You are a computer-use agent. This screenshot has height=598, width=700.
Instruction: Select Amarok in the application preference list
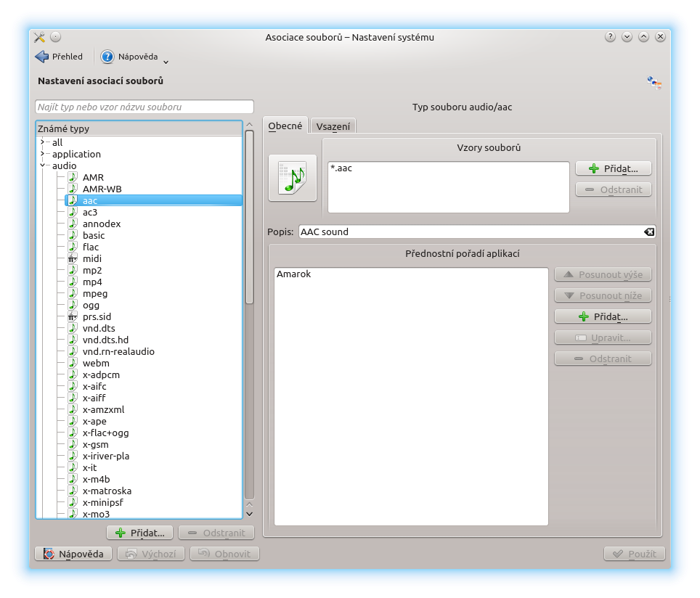294,274
